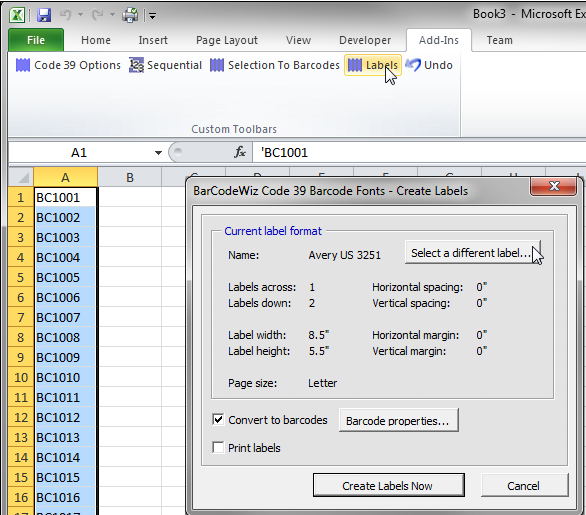Click Create Labels Now button

click(388, 485)
